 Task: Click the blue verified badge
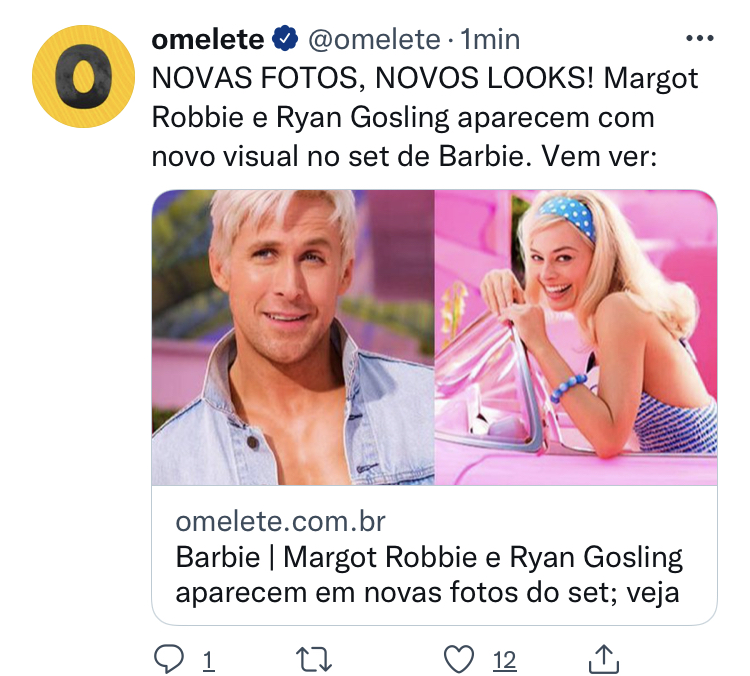[285, 40]
